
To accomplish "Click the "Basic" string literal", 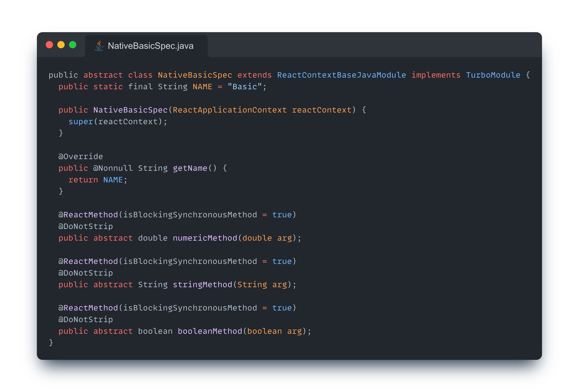I will coord(244,87).
